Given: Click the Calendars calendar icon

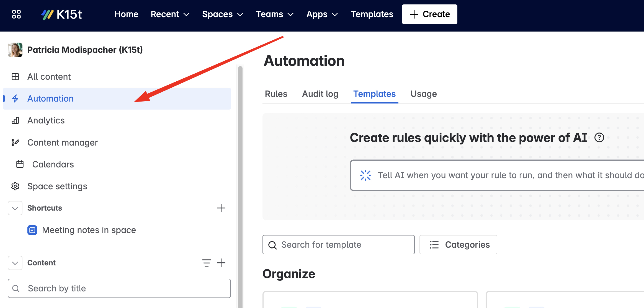Looking at the screenshot, I should click(x=20, y=164).
